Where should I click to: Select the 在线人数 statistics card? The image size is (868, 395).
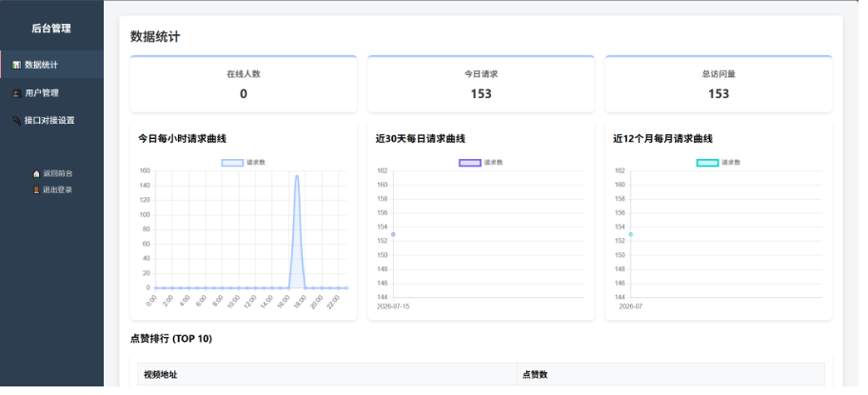pos(244,84)
